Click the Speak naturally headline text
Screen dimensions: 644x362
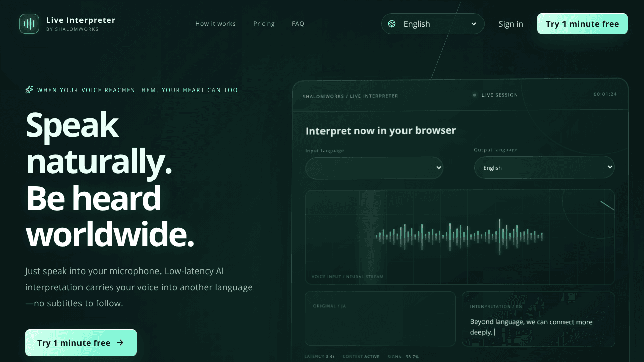99,143
